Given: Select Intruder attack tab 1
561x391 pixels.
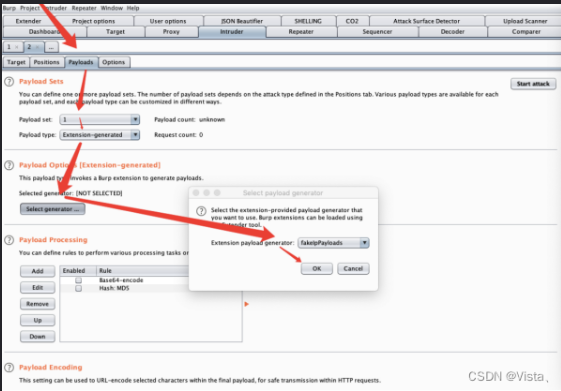Looking at the screenshot, I should pos(9,47).
